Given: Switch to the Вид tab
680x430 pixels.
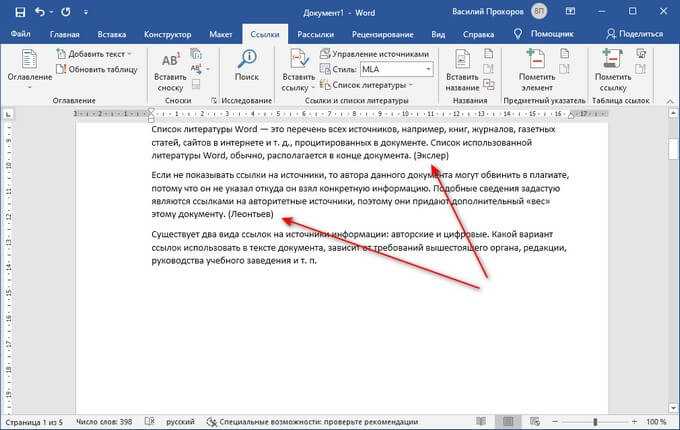Looking at the screenshot, I should 438,34.
